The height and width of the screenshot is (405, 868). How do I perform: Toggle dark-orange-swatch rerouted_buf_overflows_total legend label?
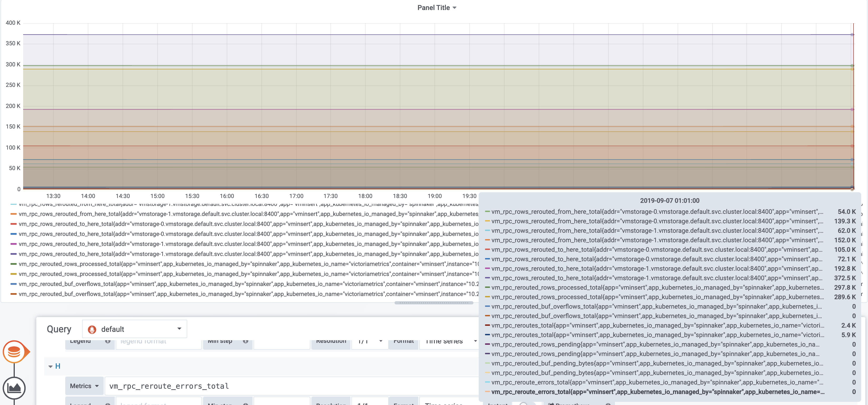click(x=249, y=294)
